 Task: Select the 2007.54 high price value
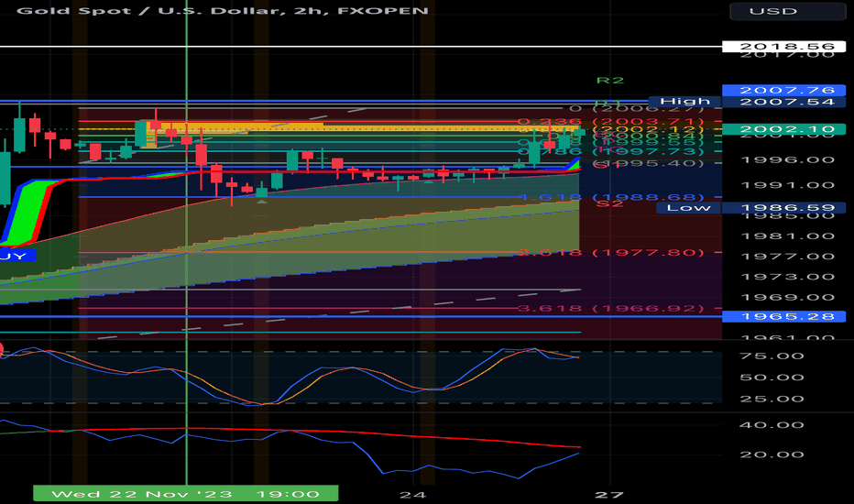tap(783, 102)
